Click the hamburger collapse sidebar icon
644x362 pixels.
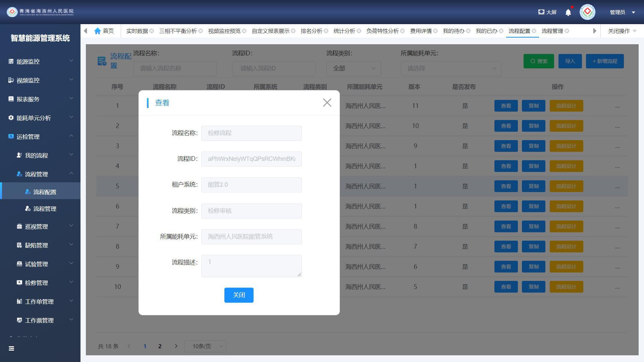tap(11, 349)
